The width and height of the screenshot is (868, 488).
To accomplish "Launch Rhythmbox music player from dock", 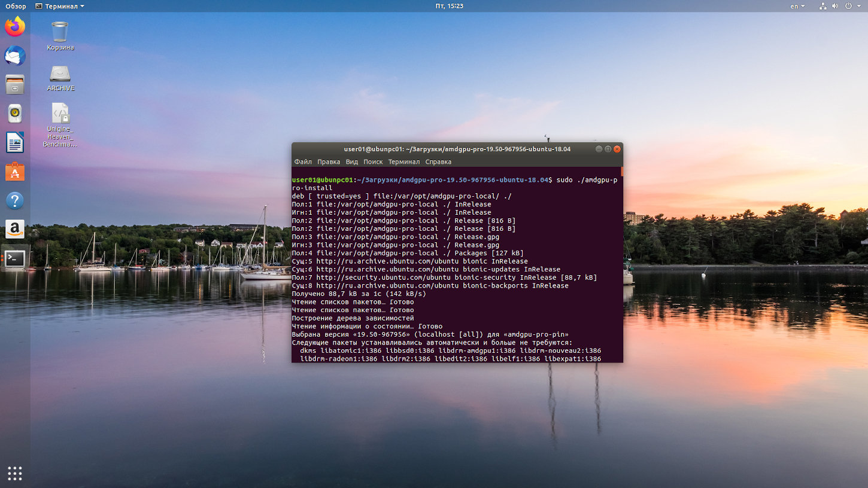I will tap(15, 113).
